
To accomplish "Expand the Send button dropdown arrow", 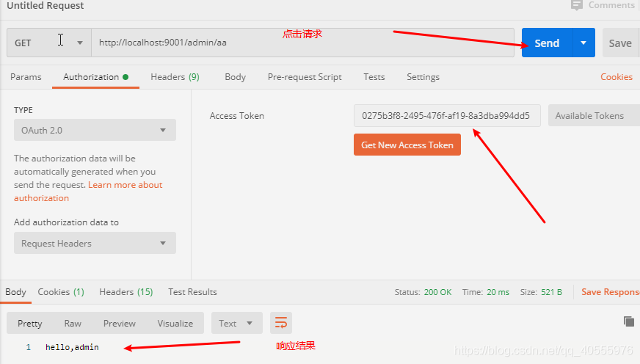I will [x=583, y=43].
